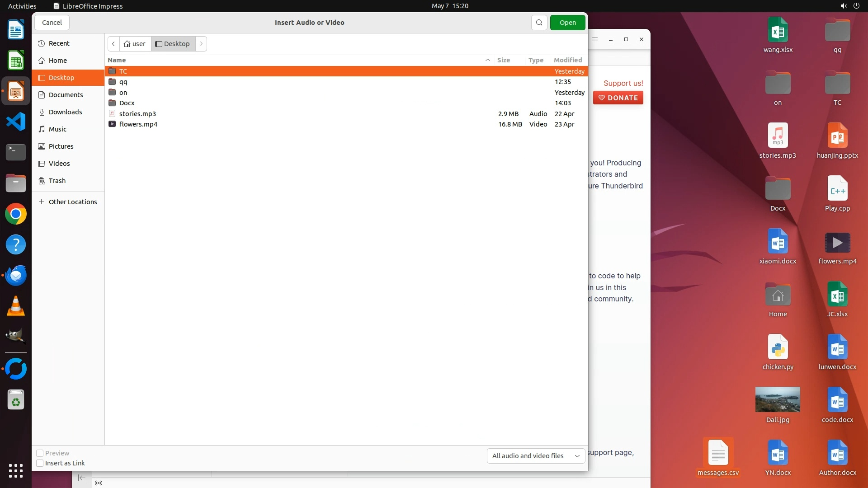Enable the Insert as Link checkbox
The image size is (868, 488).
coord(40,463)
